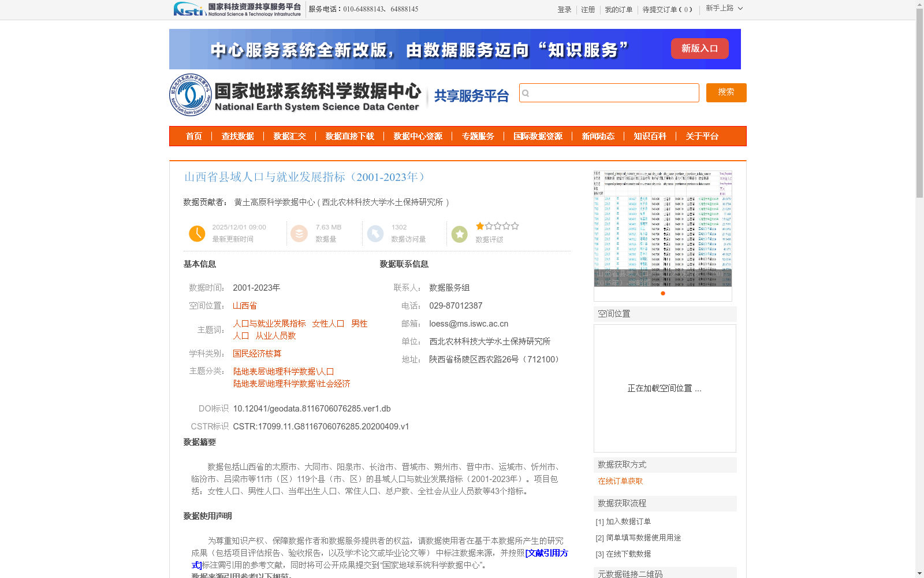Open the 数据汇交 menu item

click(289, 136)
